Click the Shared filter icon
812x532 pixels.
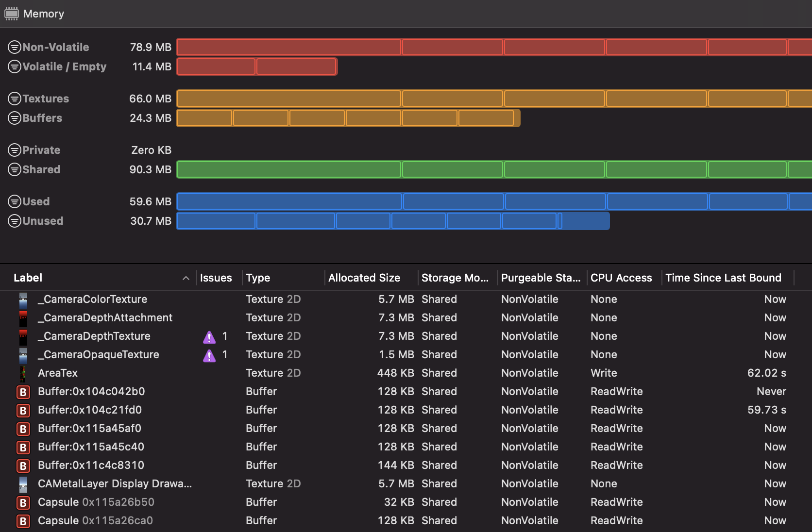(x=15, y=169)
